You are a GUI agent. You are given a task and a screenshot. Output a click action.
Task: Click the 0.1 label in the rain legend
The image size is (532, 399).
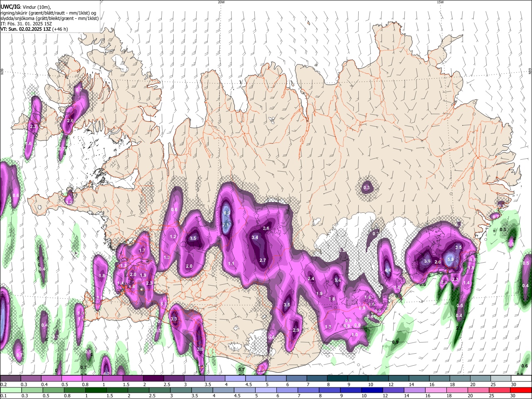click(3, 396)
